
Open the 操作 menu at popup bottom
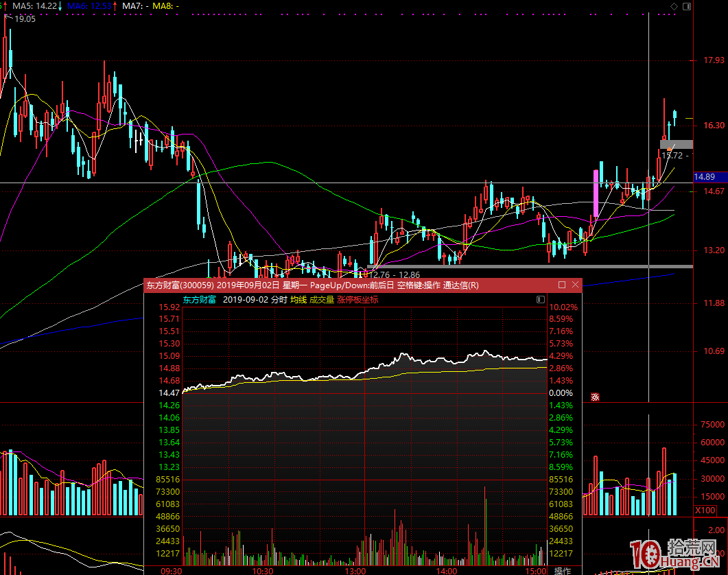(562, 570)
